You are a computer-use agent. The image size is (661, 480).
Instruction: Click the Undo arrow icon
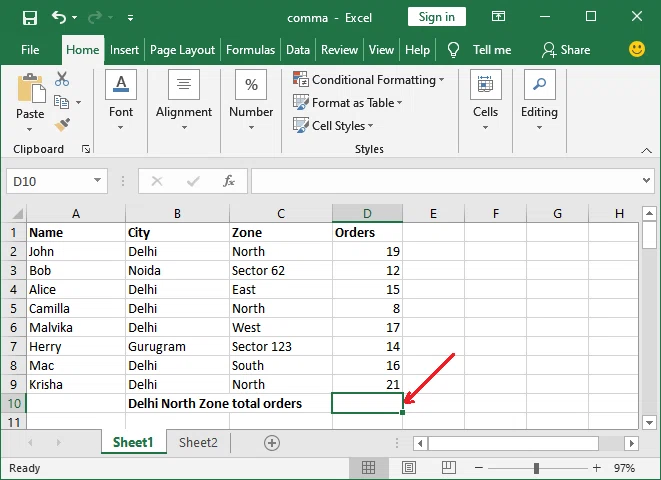point(59,17)
